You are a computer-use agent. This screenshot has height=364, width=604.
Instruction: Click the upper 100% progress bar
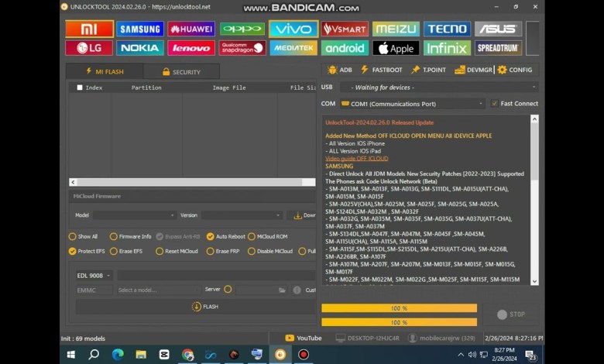click(x=399, y=308)
